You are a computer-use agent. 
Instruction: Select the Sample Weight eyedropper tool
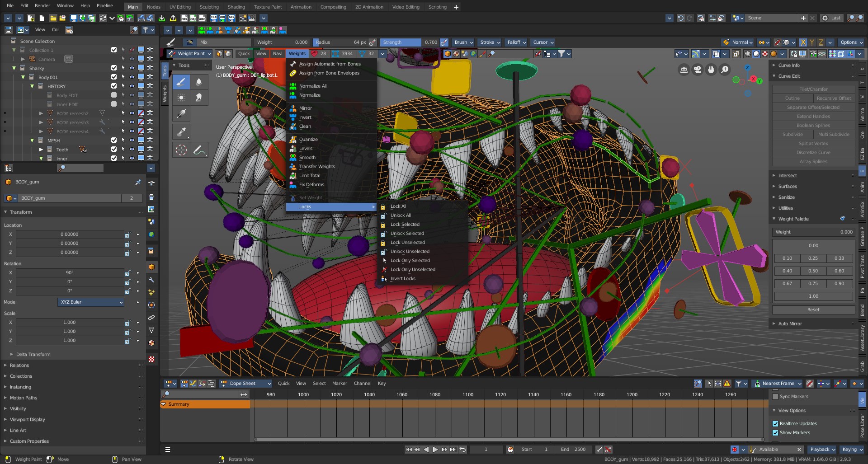tap(181, 131)
